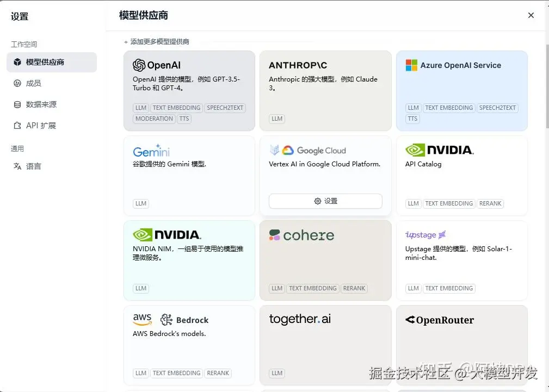Viewport: 549px width, 392px height.
Task: Click OpenAI card's TEXT EMBEDDING tag
Action: coord(176,108)
